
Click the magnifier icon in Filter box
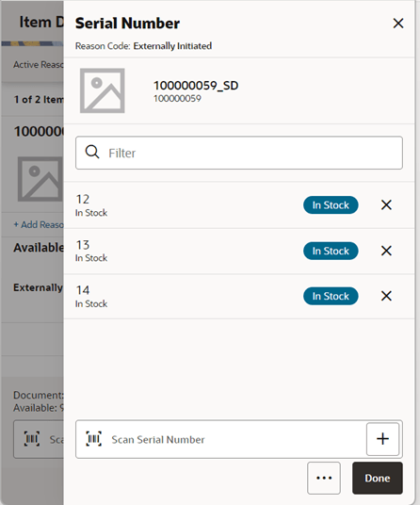[92, 152]
